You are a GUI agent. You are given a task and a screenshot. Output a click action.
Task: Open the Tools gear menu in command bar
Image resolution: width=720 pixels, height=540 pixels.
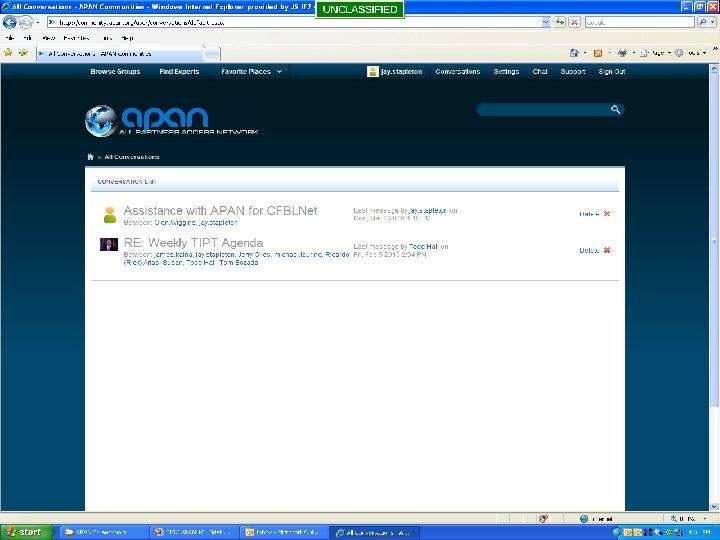click(x=690, y=53)
